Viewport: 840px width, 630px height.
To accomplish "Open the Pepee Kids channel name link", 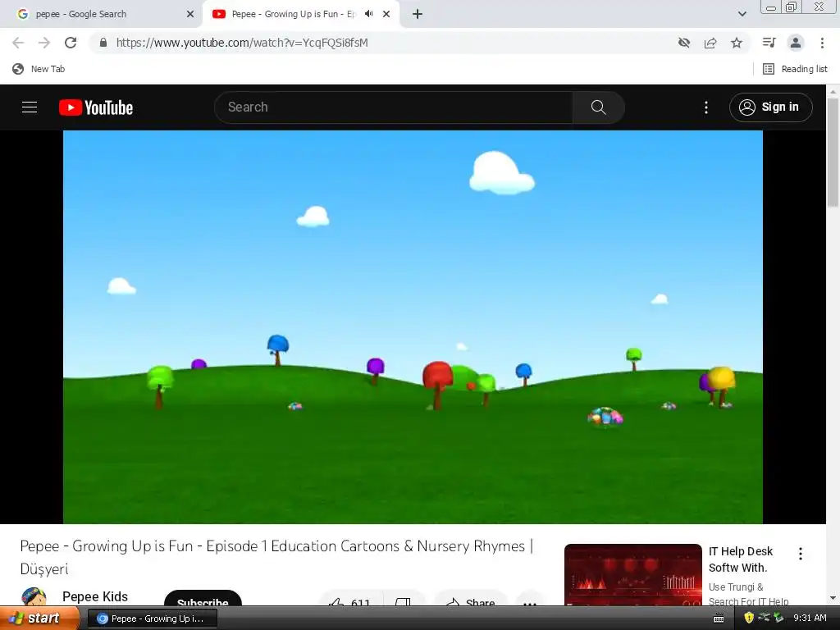I will [x=95, y=596].
